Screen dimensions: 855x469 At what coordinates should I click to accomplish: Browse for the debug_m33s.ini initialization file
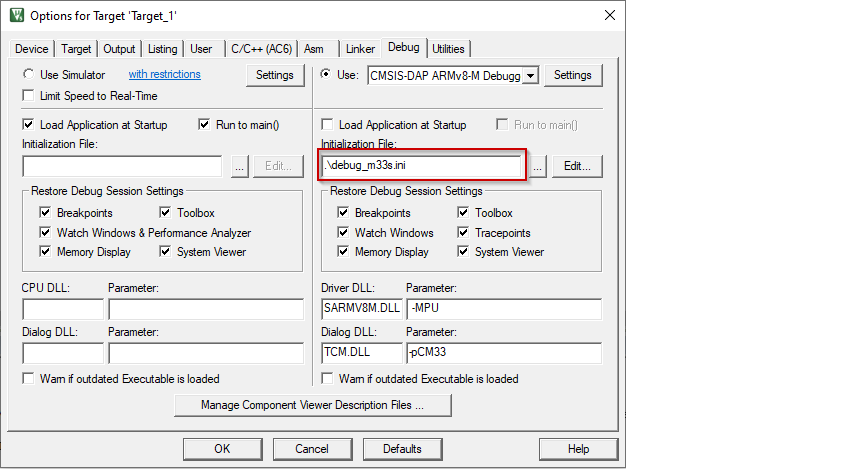click(x=538, y=167)
